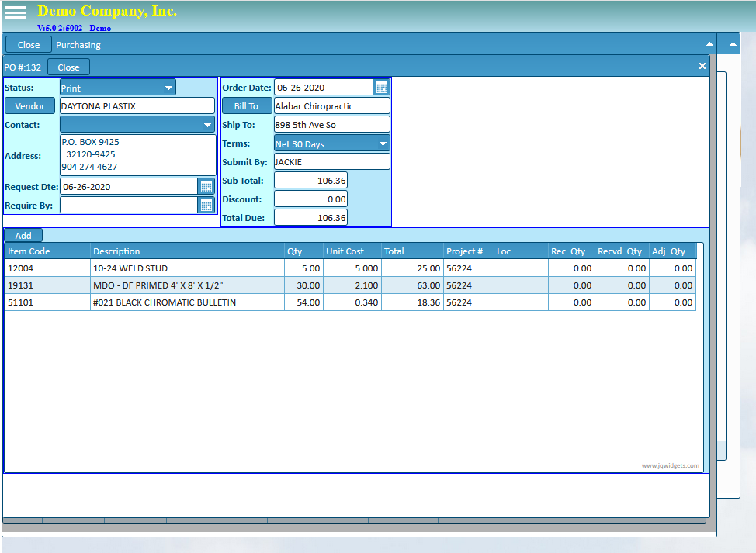This screenshot has height=553, width=756.
Task: Select item code 12004 cell
Action: point(47,268)
